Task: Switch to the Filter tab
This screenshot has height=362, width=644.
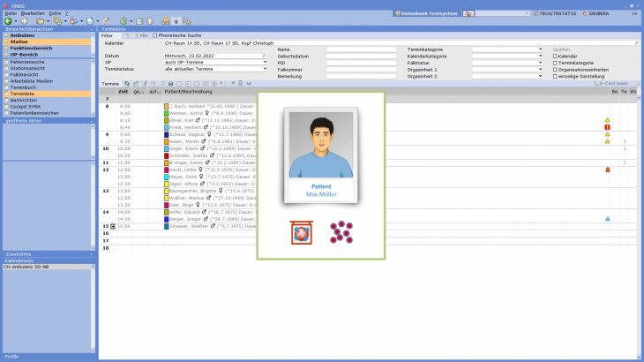Action: point(107,35)
